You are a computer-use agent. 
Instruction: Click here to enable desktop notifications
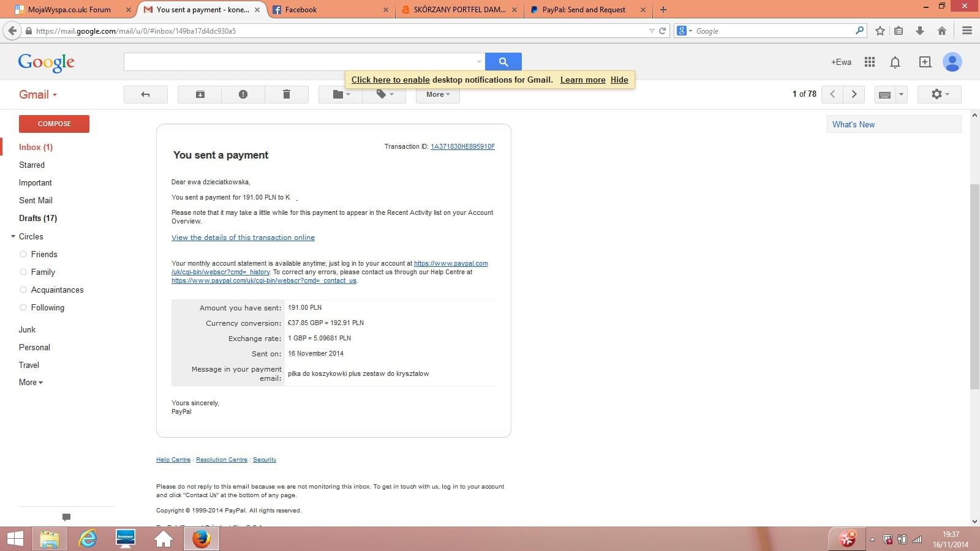[391, 80]
